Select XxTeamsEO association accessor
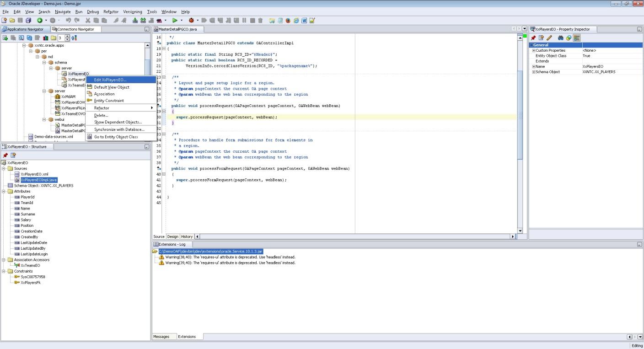This screenshot has width=644, height=349. (30, 265)
